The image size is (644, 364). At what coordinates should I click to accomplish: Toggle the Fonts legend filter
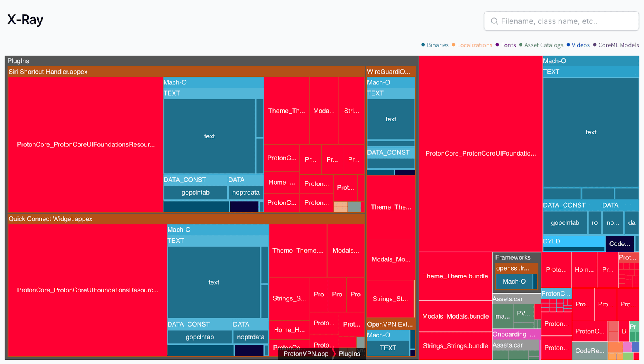click(x=506, y=45)
